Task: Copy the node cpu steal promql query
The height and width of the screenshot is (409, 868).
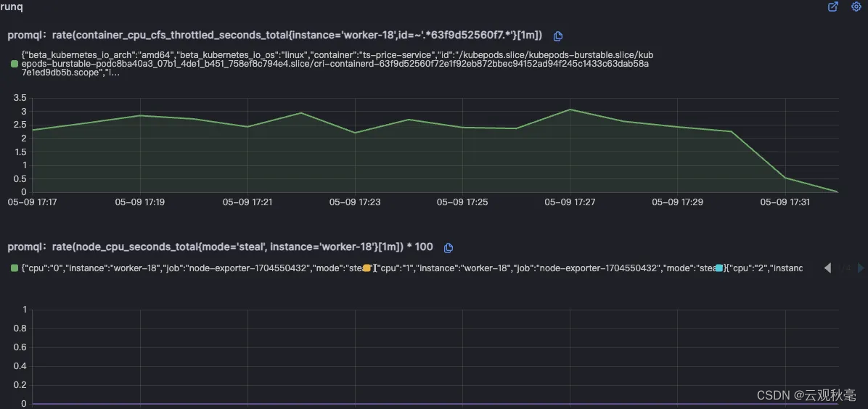Action: 449,247
